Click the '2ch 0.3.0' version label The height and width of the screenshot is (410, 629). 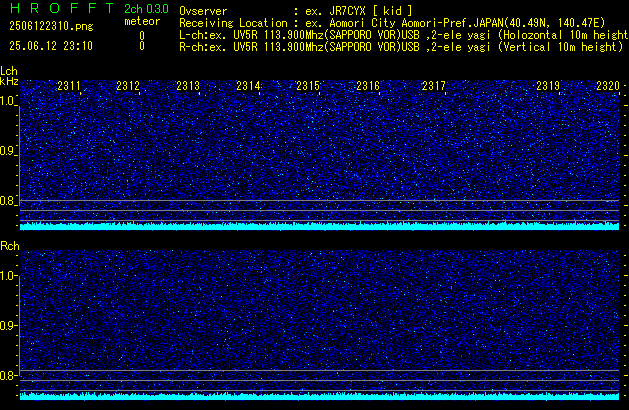click(146, 9)
